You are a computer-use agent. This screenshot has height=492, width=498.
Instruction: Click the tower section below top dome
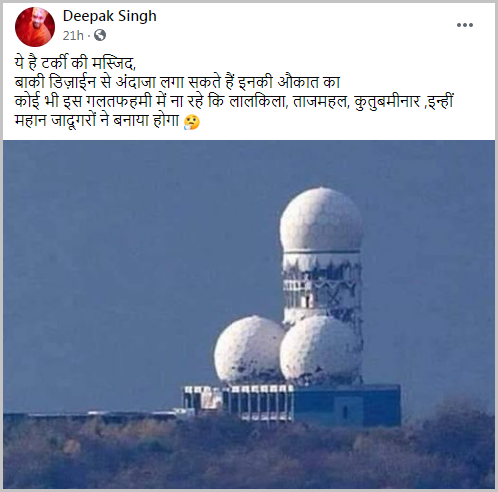pos(322,284)
